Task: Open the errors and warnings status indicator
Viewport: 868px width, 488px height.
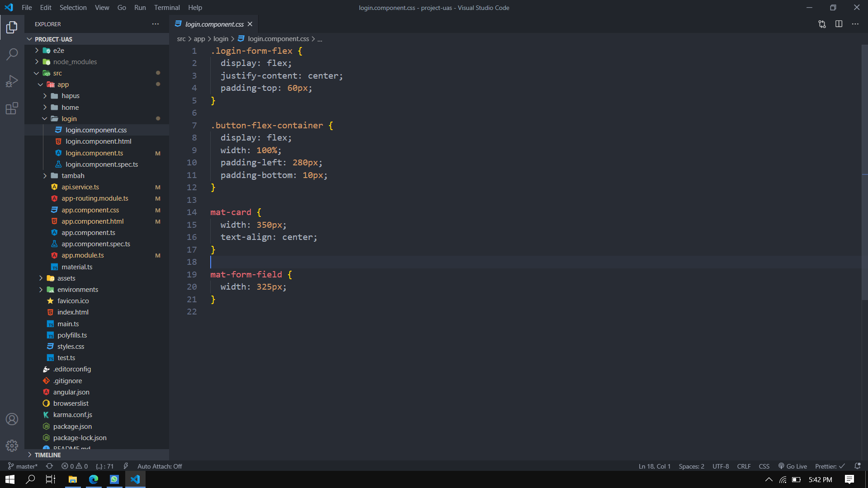Action: coord(75,466)
